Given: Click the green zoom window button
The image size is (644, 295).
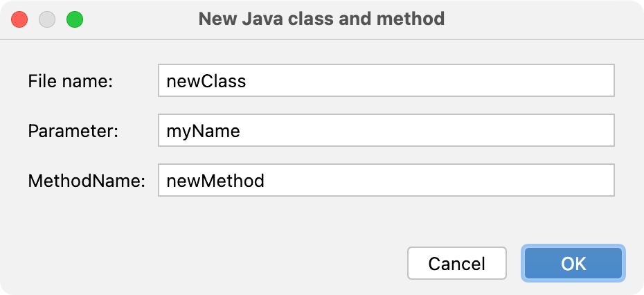Looking at the screenshot, I should 74,19.
